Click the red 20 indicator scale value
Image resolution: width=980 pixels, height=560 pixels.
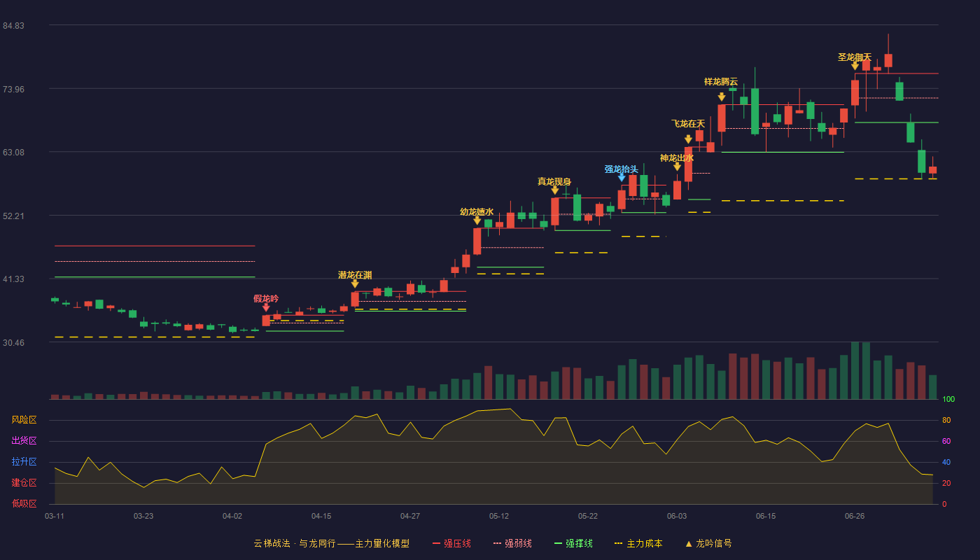pyautogui.click(x=946, y=484)
